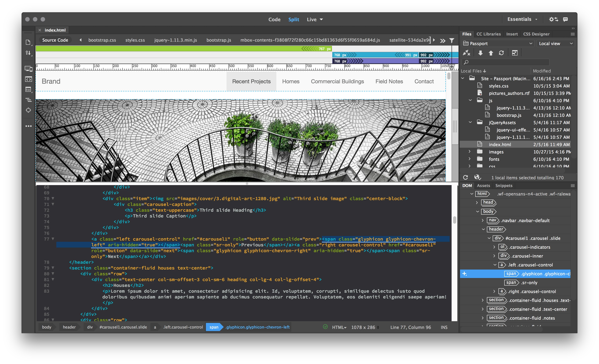Click the Expand Files panel icon

tap(515, 53)
